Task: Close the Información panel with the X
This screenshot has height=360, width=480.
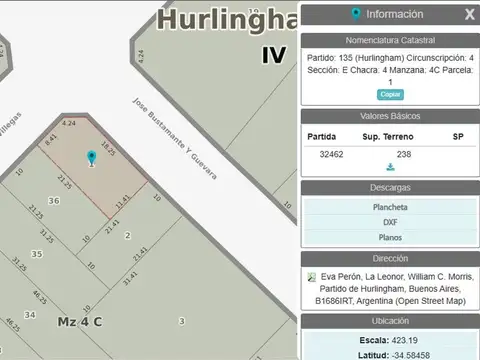Action: point(470,14)
